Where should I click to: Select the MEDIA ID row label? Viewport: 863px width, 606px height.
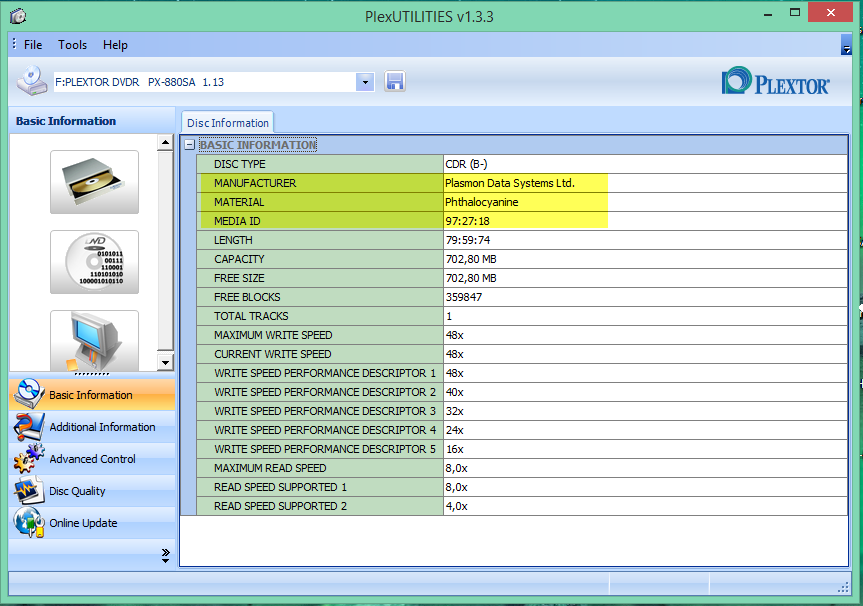(x=237, y=221)
